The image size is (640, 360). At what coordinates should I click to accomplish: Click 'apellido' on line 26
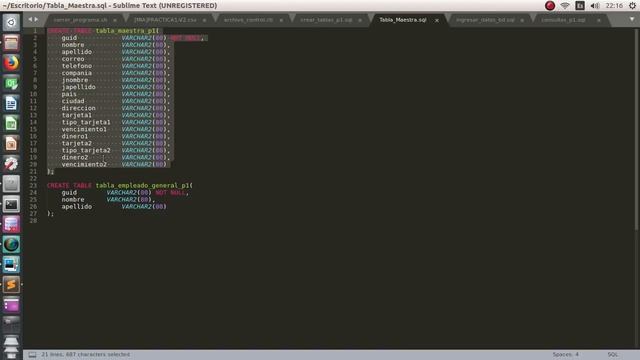click(x=77, y=207)
